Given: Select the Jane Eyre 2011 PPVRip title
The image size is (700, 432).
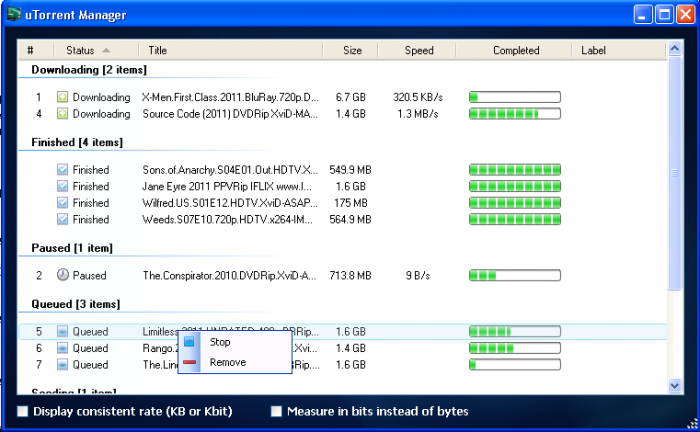Looking at the screenshot, I should point(227,186).
